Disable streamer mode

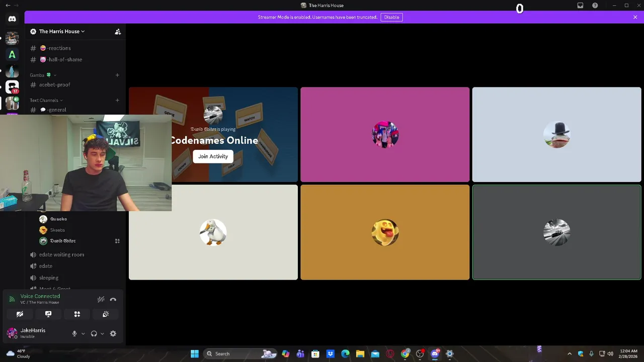pos(391,17)
